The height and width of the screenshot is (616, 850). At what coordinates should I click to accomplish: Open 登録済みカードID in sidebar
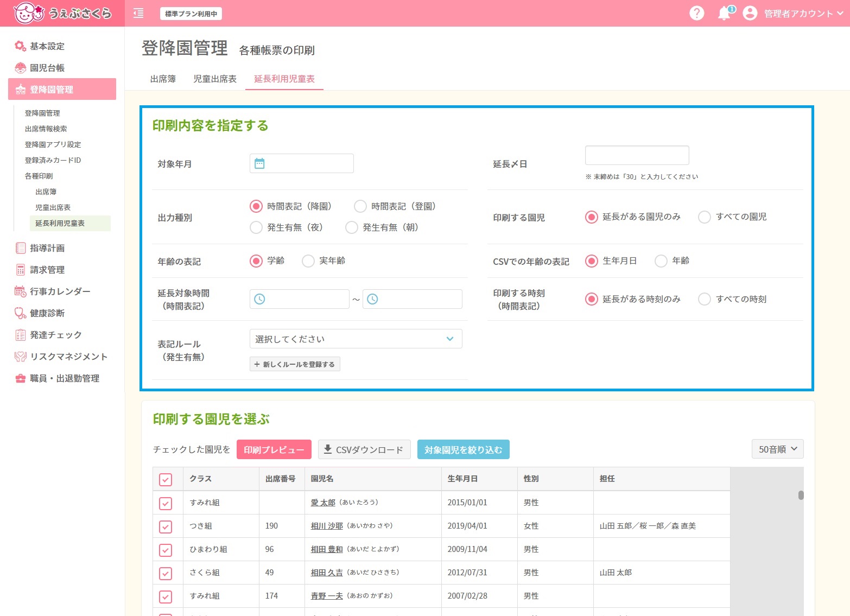pyautogui.click(x=53, y=160)
